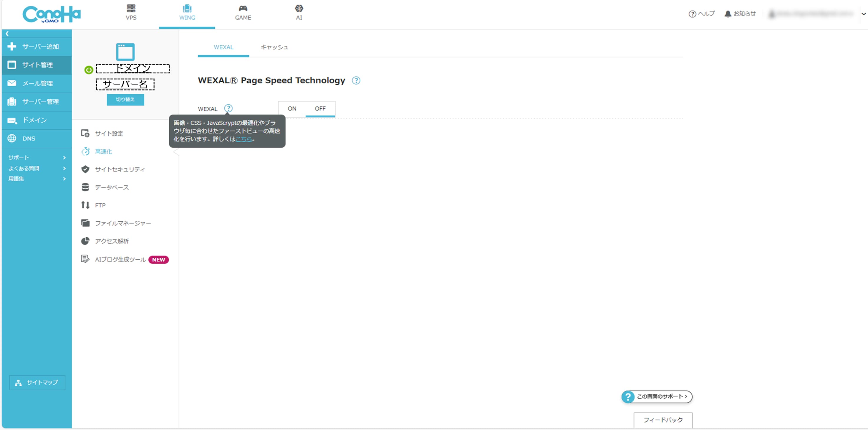Turn WEXAL ON
The image size is (868, 430).
292,108
